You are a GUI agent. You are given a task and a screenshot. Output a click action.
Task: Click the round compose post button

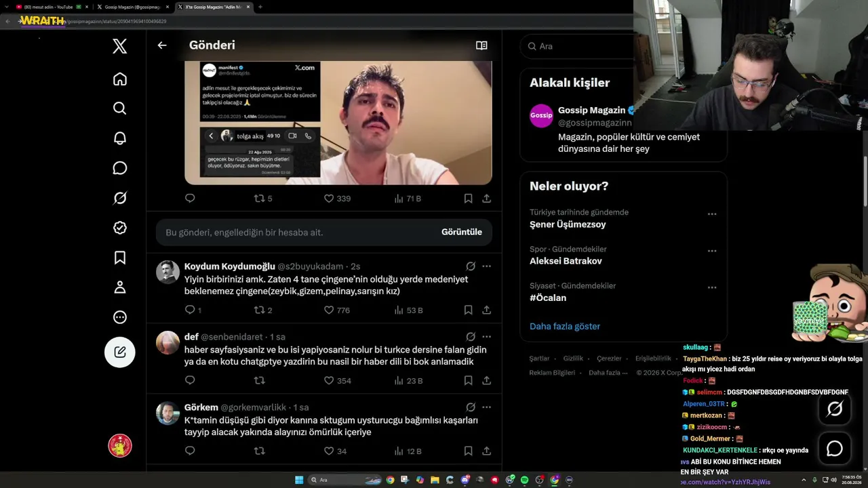point(120,352)
